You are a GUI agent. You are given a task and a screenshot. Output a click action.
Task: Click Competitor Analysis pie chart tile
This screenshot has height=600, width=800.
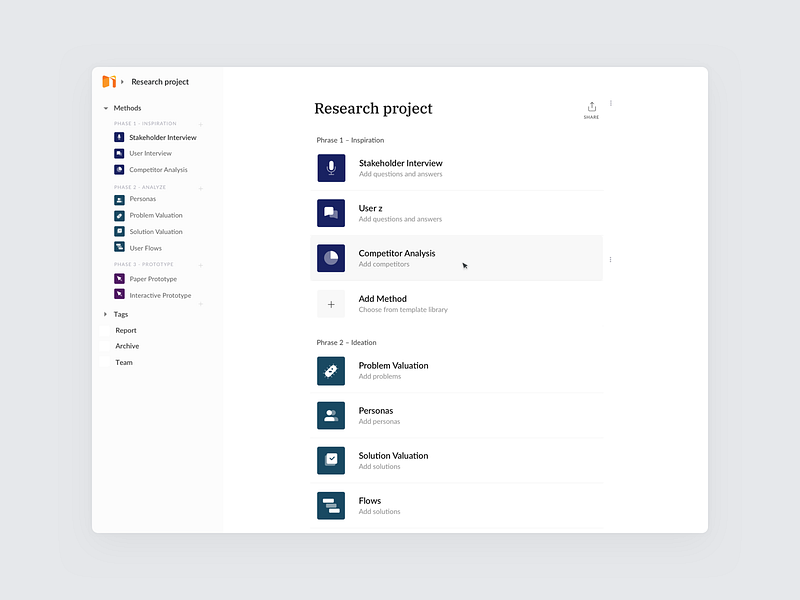click(331, 258)
